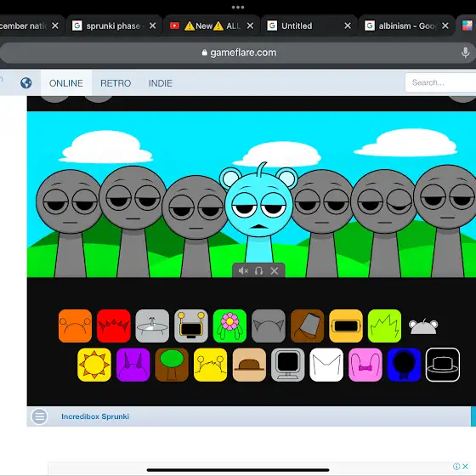Open the Incredibox Sprunki link
476x476 pixels.
pyautogui.click(x=95, y=416)
